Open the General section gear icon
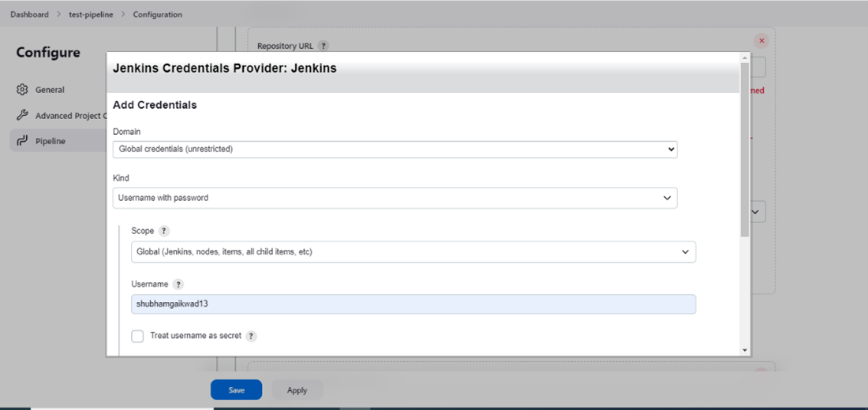 pos(22,90)
